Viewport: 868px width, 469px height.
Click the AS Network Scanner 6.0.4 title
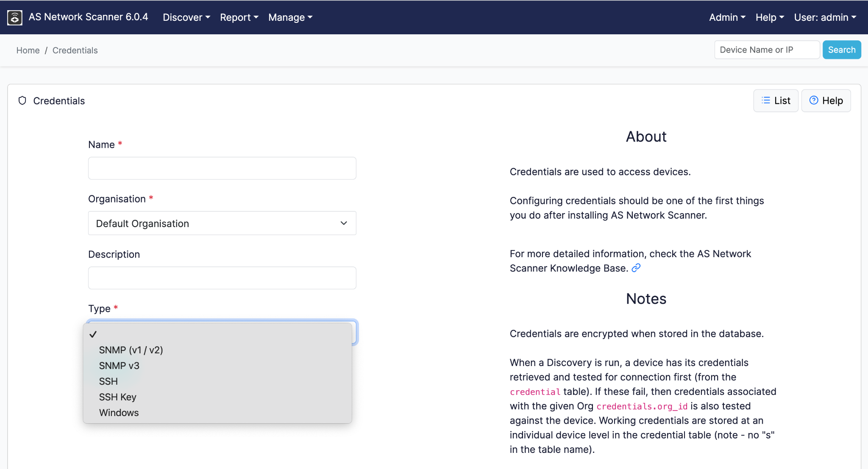pyautogui.click(x=89, y=17)
